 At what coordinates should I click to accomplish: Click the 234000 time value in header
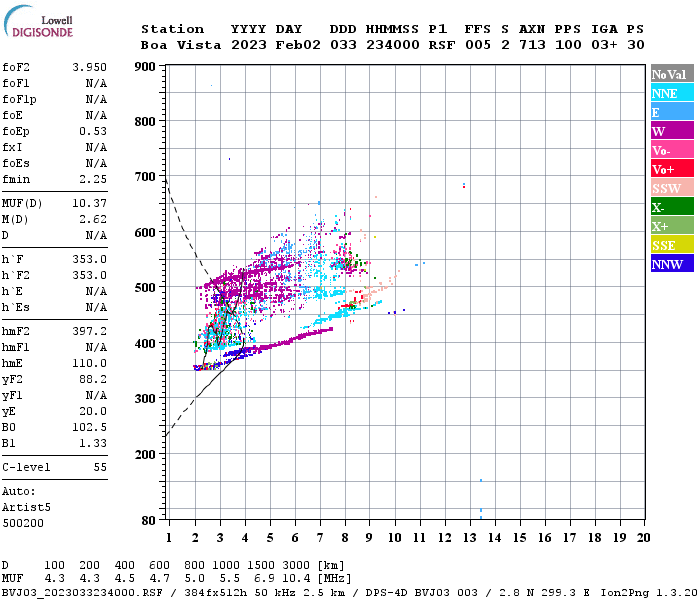393,45
